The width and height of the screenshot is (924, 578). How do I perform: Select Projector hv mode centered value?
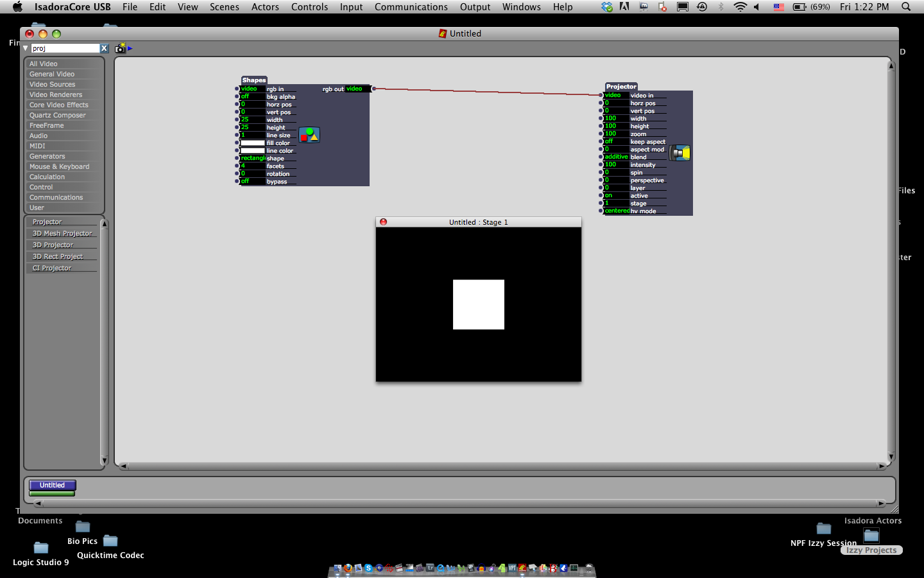click(617, 211)
